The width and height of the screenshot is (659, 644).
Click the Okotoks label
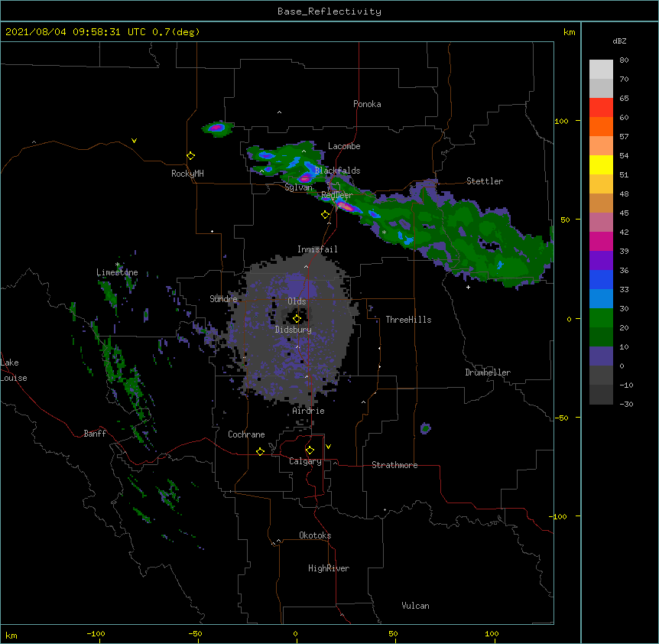(x=315, y=535)
